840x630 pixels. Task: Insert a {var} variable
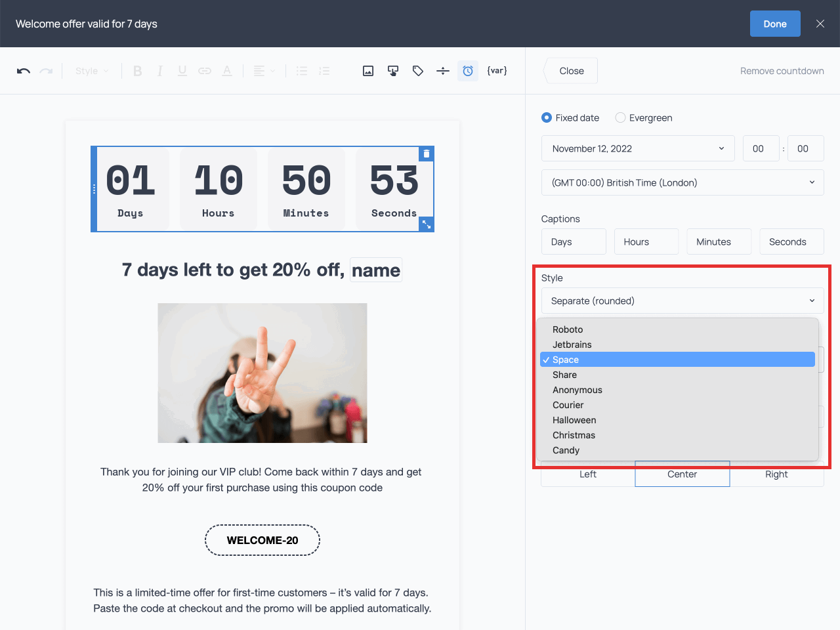coord(497,71)
